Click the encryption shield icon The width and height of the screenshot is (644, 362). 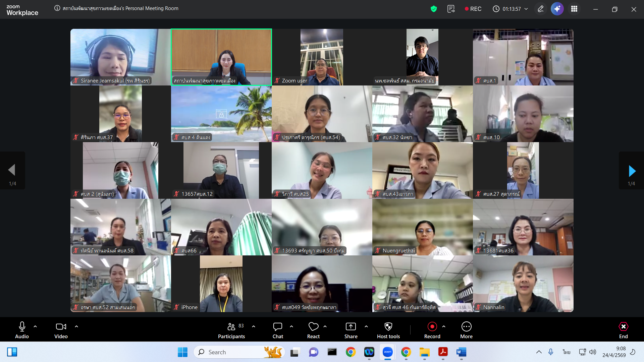coord(434,9)
